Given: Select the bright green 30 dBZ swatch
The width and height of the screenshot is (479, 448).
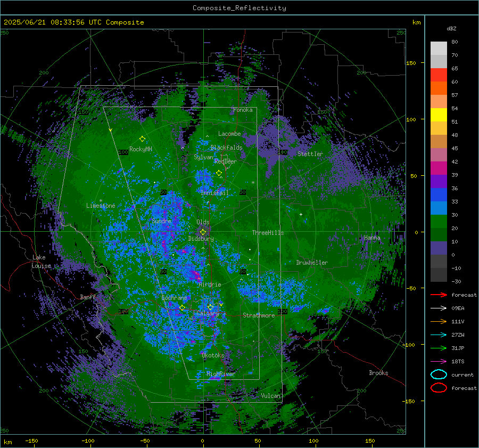Looking at the screenshot, I should click(439, 222).
